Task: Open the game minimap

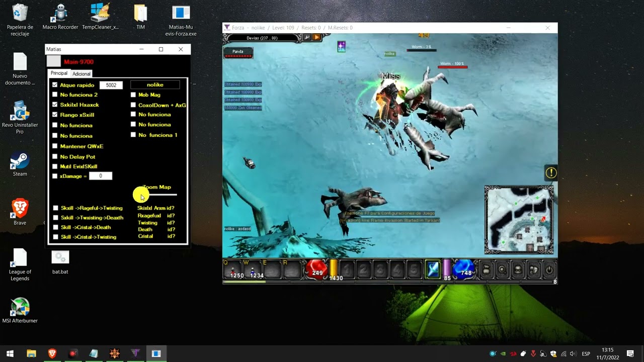Action: pos(519,220)
